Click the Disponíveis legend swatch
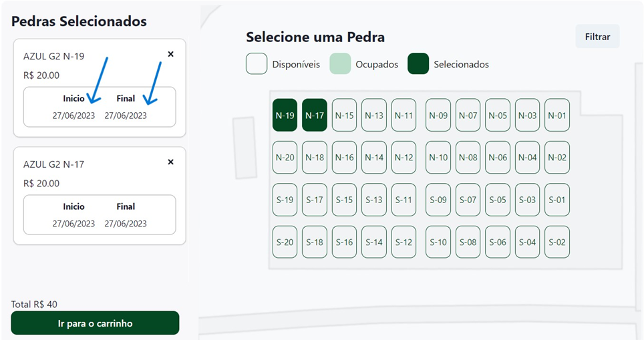 point(257,64)
